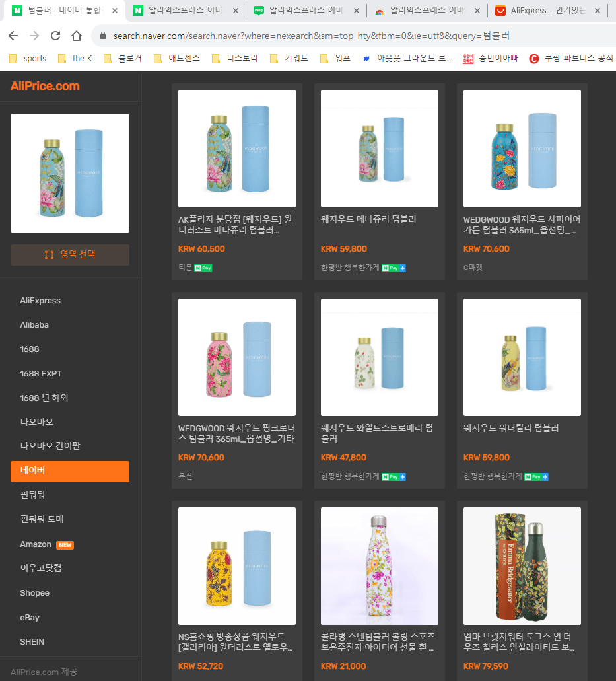616x681 pixels.
Task: Go back using the browser back arrow
Action: (x=13, y=36)
